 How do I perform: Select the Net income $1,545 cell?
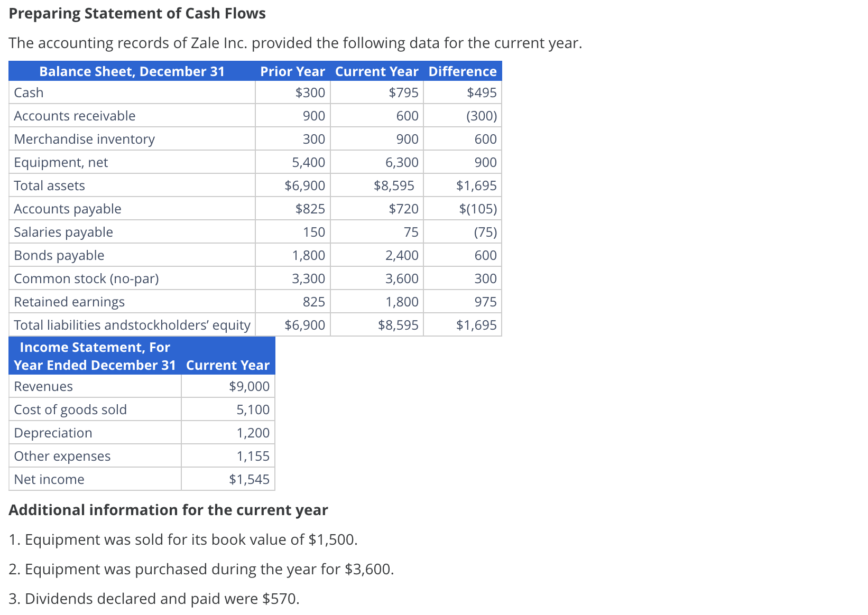coord(250,479)
